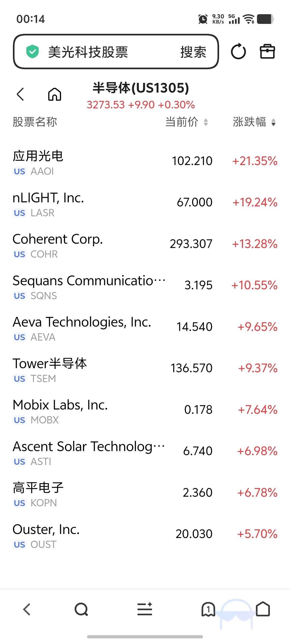Sort the list by 涨跌幅 arrows
Viewport: 290px width, 644px height.
click(273, 122)
